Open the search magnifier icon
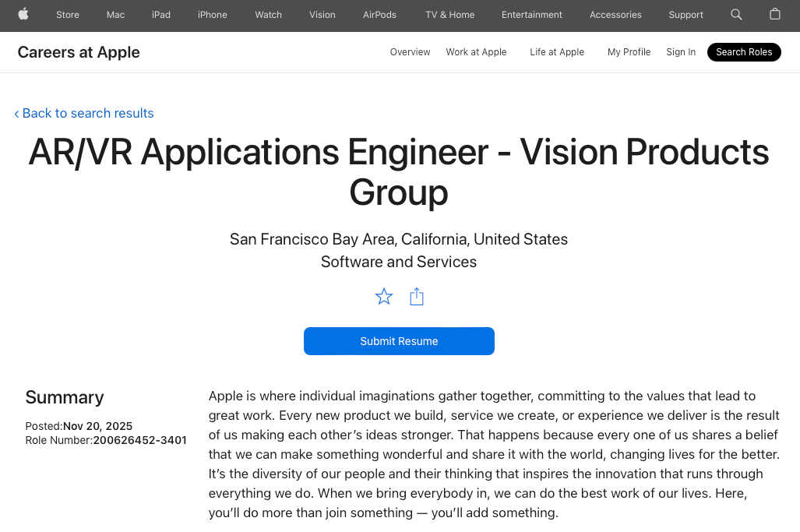Image resolution: width=800 pixels, height=532 pixels. [736, 14]
